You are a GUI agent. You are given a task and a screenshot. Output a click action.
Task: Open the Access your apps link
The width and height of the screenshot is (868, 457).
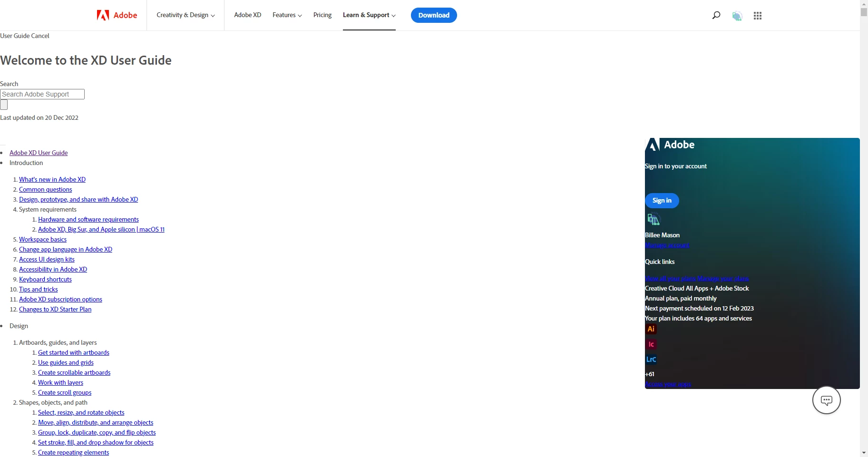tap(668, 384)
